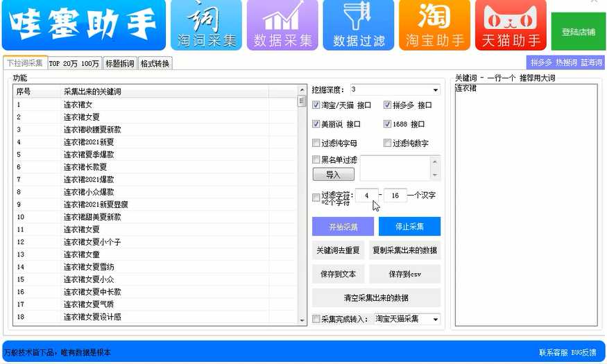Viewport: 607px width, 364px height.
Task: Open the 淘宝天猫采集 dropdown
Action: tap(407, 319)
